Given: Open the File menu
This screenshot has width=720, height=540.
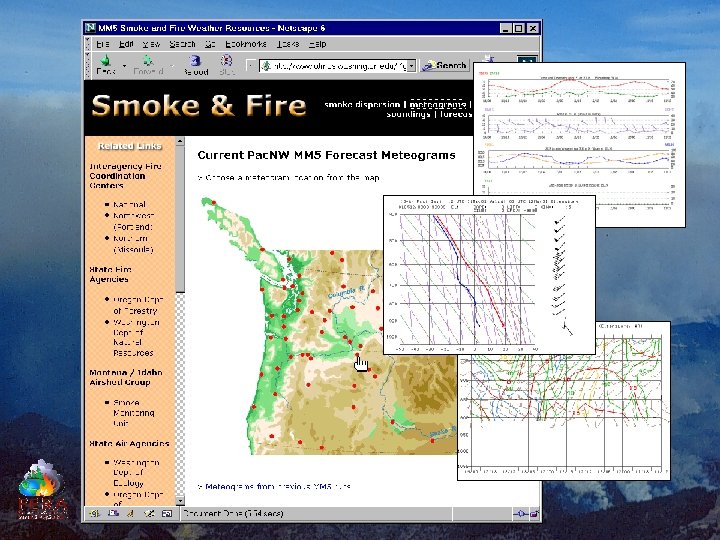Looking at the screenshot, I should (x=102, y=44).
